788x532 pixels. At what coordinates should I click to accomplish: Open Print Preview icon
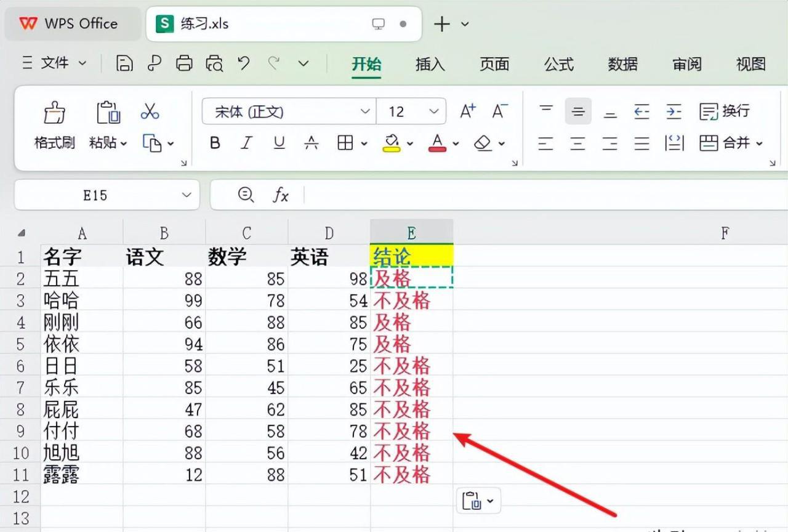coord(214,63)
